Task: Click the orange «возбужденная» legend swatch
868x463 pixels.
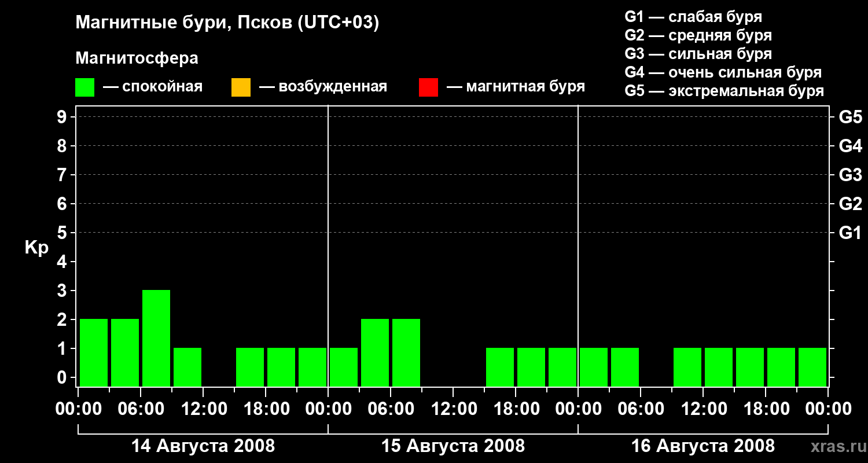Action: 241,87
